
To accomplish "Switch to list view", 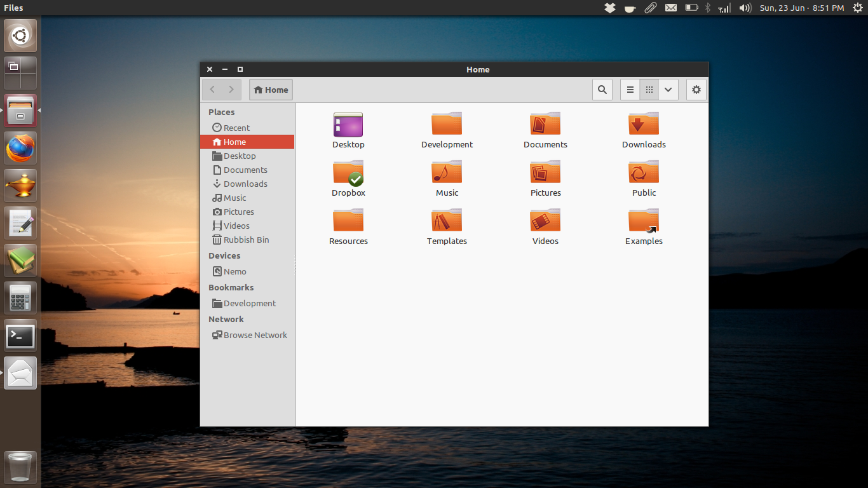I will 630,90.
